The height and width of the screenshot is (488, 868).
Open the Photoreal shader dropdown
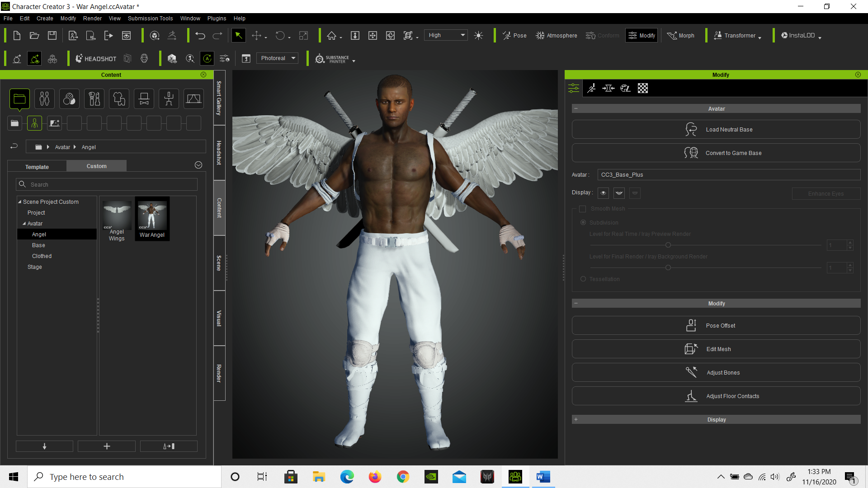click(278, 58)
